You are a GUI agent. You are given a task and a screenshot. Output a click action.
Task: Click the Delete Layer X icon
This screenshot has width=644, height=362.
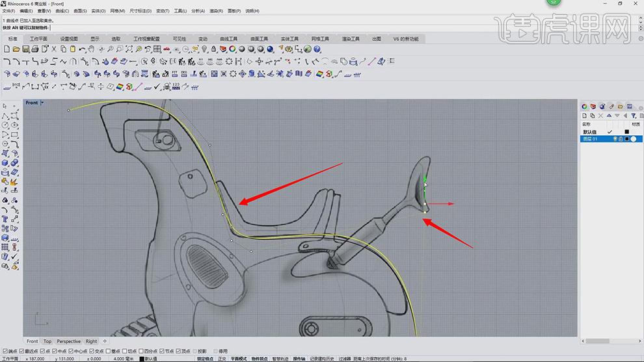click(601, 116)
